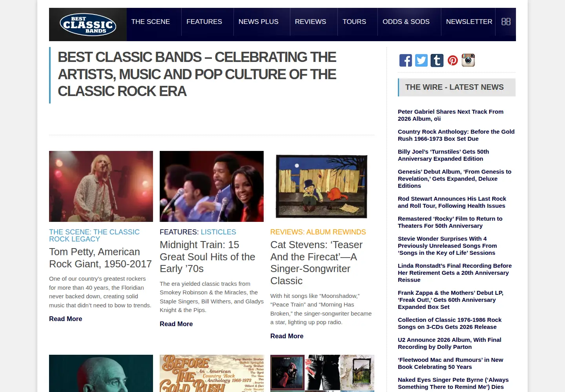Click the ALBUM REWINDS category link
This screenshot has height=392, width=565.
336,232
